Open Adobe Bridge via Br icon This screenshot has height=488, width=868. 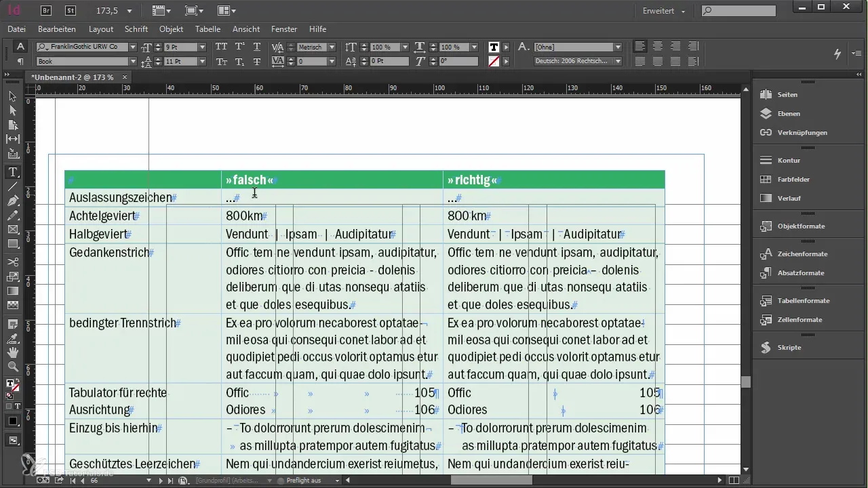[47, 11]
